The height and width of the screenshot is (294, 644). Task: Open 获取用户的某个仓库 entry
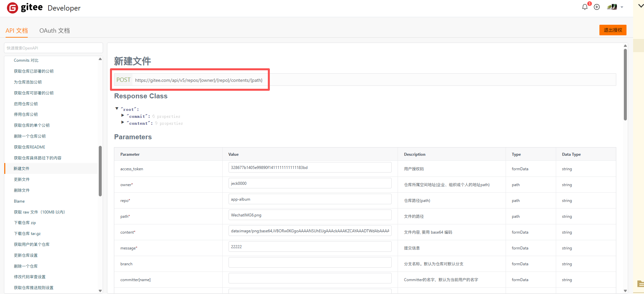pyautogui.click(x=32, y=245)
